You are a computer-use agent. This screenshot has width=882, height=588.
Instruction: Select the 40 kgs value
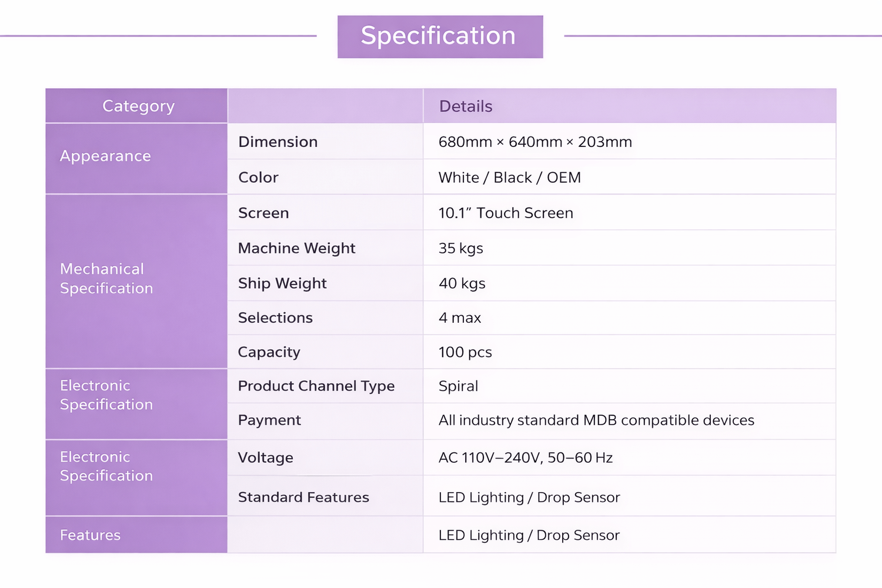(462, 283)
